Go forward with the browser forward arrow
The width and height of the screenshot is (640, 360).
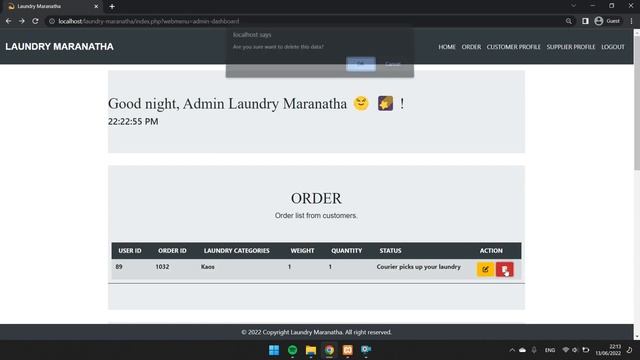point(22,21)
